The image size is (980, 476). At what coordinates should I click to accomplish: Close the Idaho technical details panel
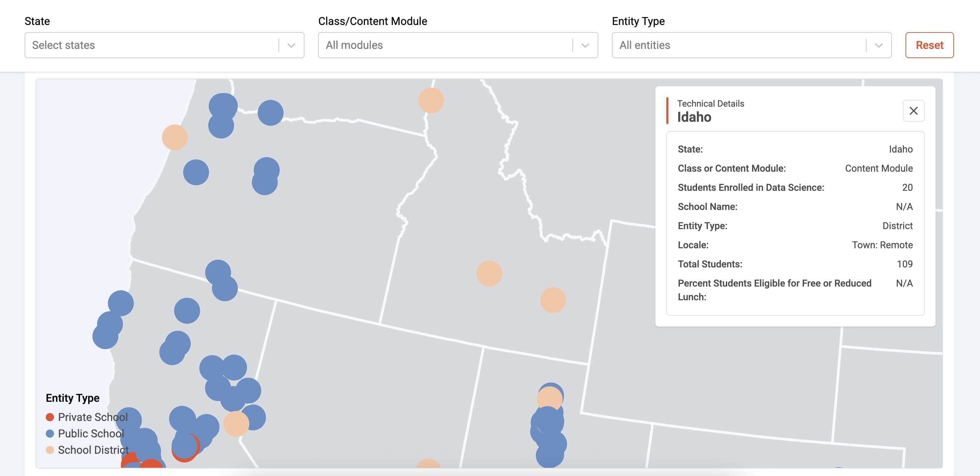913,111
